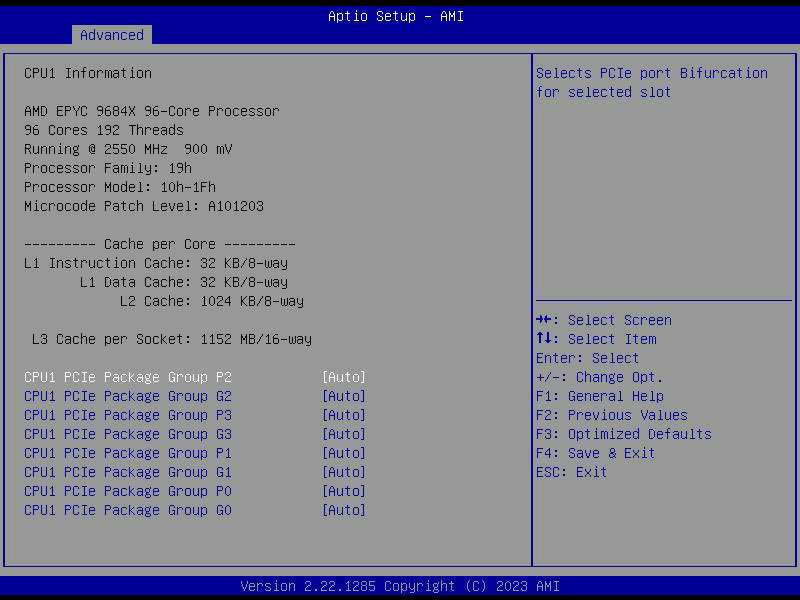Click the "Enter: Select" key hint
Screen dimensions: 800x600
pos(587,358)
